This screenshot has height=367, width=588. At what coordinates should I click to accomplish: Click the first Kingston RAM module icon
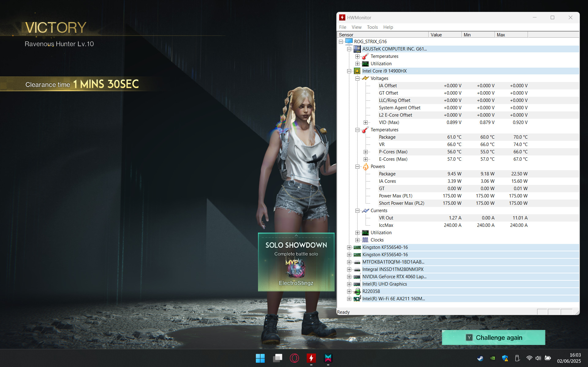click(357, 247)
